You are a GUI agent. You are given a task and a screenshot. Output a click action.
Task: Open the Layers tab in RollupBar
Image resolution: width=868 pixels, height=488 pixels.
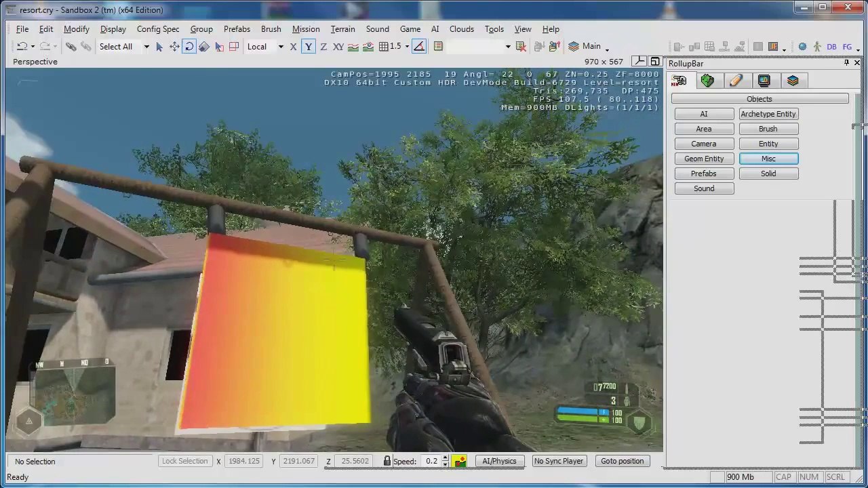[793, 81]
